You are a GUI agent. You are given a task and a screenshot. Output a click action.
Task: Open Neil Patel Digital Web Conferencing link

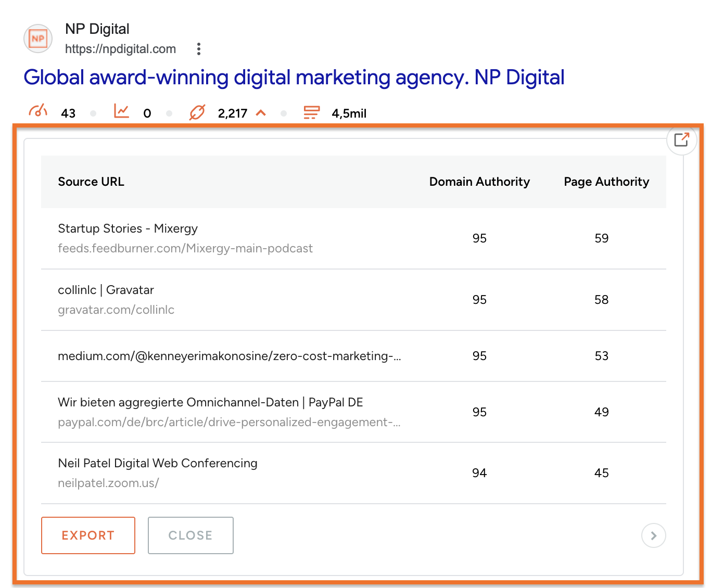158,463
